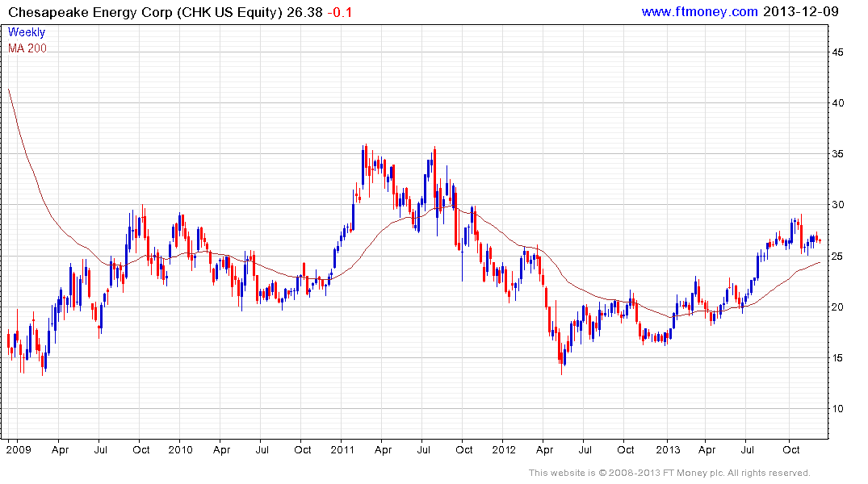
Task: Click the 25 price axis label
Action: tap(837, 257)
